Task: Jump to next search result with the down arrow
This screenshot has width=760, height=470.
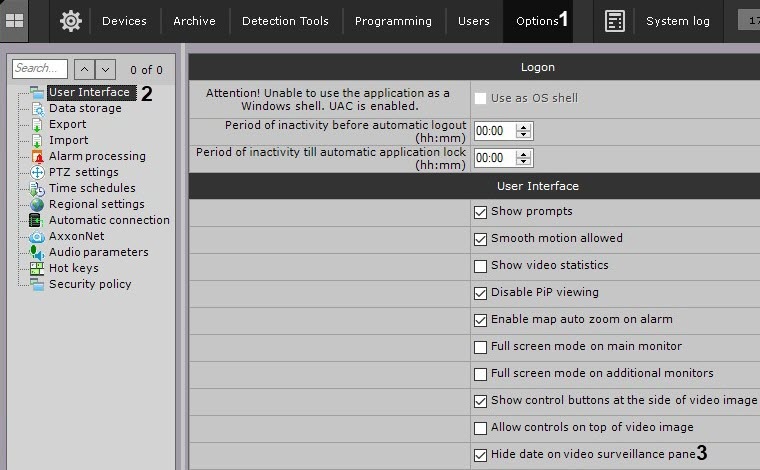Action: (106, 70)
